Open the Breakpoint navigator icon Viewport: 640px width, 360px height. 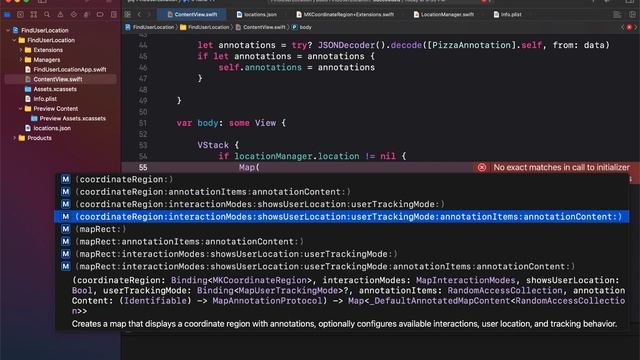pos(100,15)
